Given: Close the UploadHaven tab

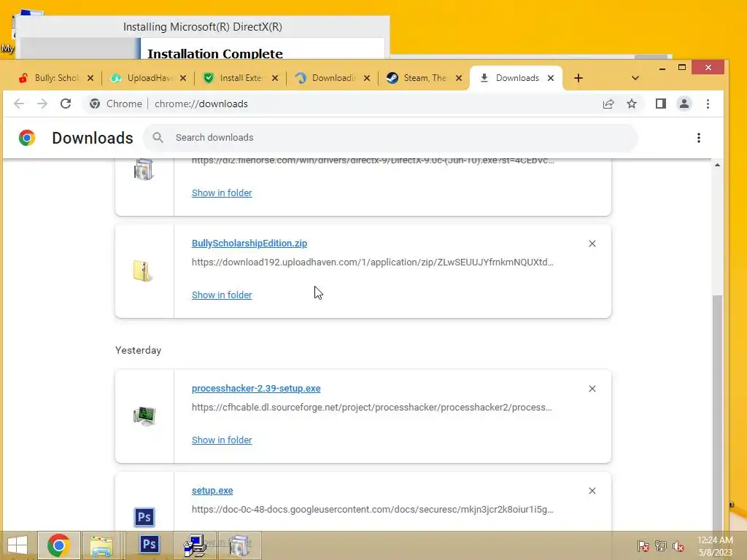Looking at the screenshot, I should point(183,78).
